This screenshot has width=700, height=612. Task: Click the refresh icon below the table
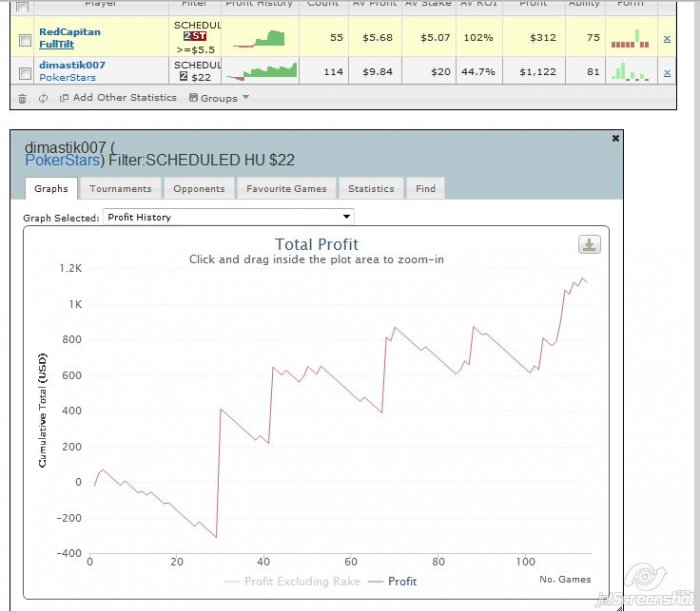[43, 98]
